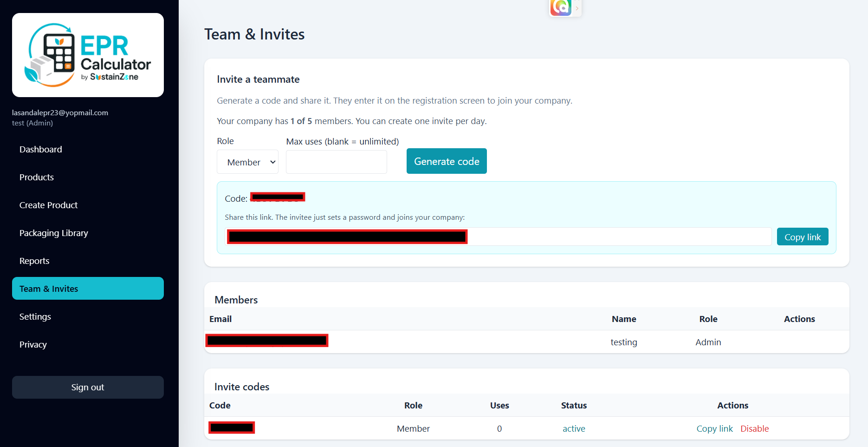The image size is (868, 447).
Task: Click the small chevron beside extension icon
Action: coord(577,8)
